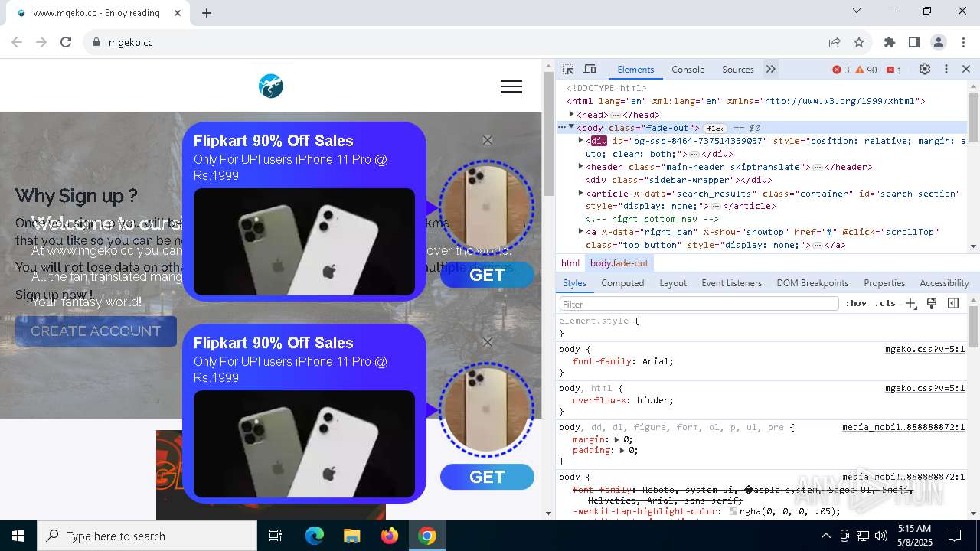Click the CREATE ACCOUNT button
This screenshot has height=551, width=980.
click(x=96, y=331)
